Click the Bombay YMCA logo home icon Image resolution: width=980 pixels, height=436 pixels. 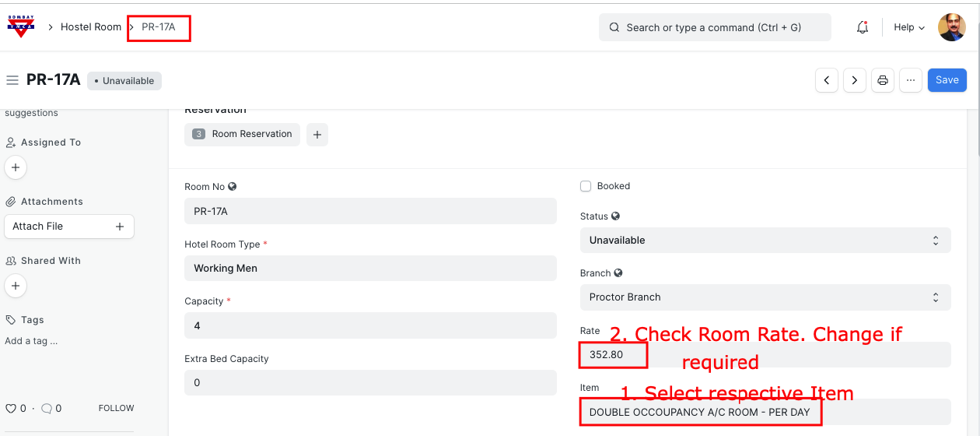click(x=21, y=26)
